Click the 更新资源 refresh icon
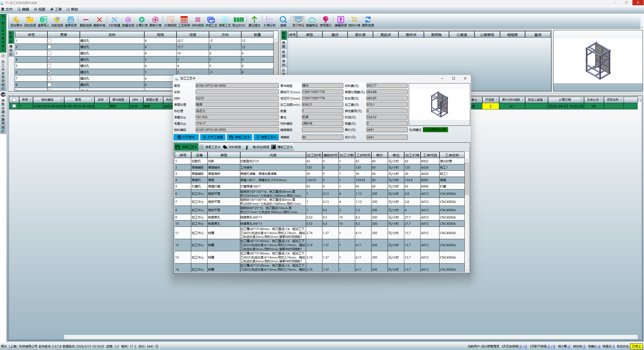The width and height of the screenshot is (644, 350). click(x=368, y=20)
